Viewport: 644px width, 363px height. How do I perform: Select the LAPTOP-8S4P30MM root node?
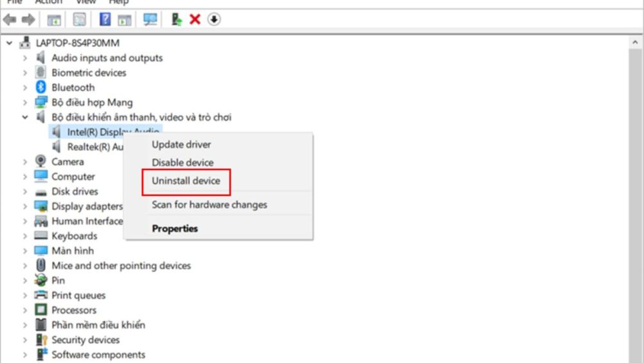tap(77, 43)
